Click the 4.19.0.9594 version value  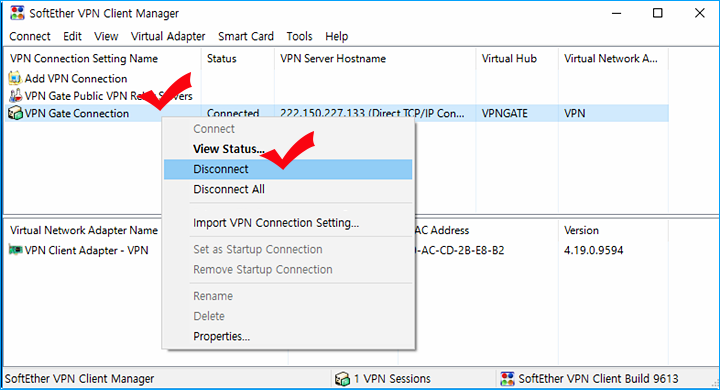click(593, 250)
